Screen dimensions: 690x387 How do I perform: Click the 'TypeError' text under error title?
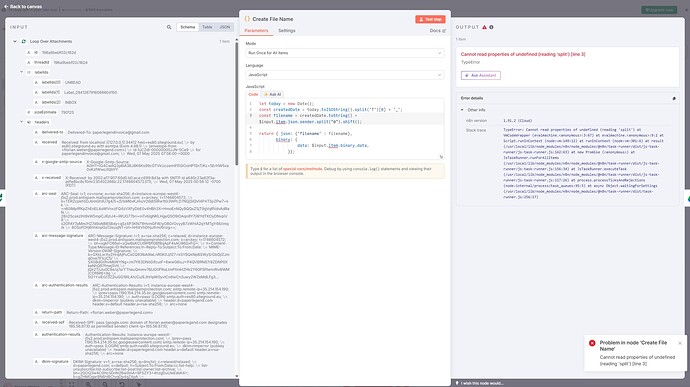pyautogui.click(x=470, y=63)
